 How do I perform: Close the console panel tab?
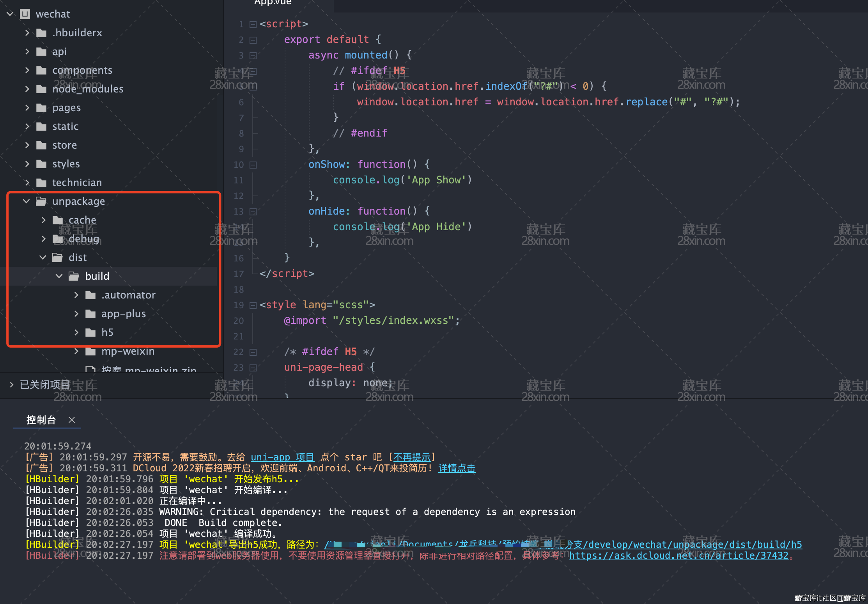click(72, 420)
